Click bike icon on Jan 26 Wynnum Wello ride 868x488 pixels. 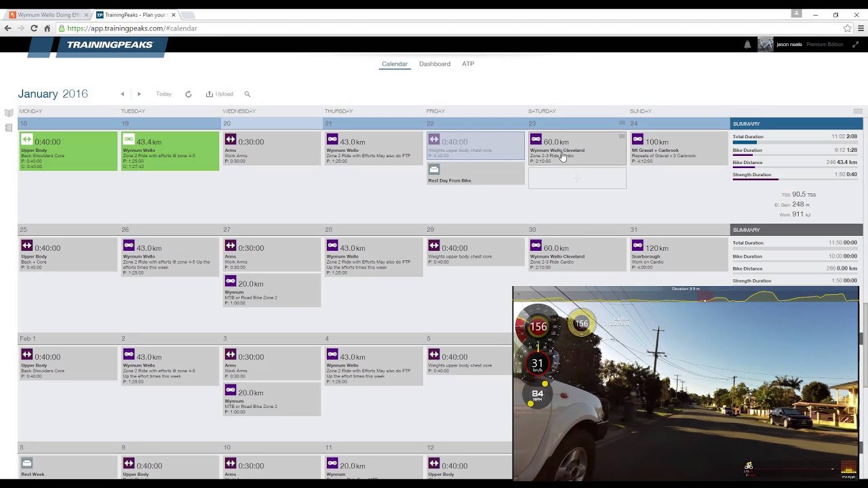(x=129, y=245)
